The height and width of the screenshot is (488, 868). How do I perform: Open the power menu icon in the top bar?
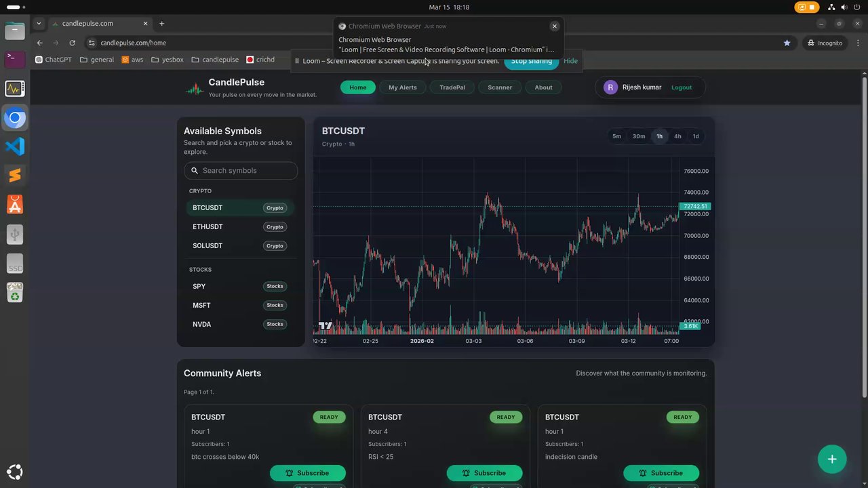(858, 7)
